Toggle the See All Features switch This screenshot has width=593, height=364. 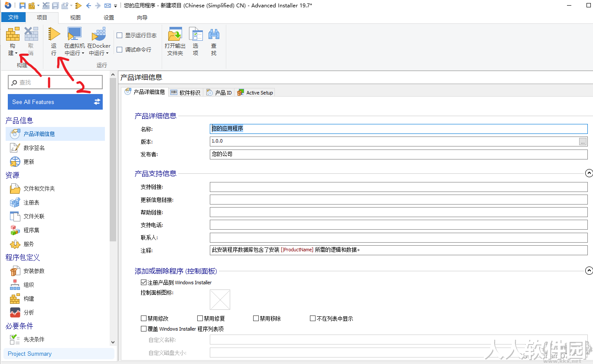(97, 102)
